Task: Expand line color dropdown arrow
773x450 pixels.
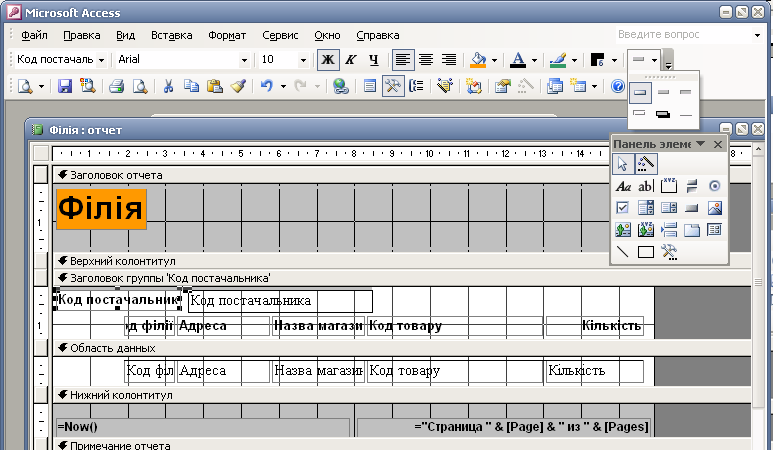Action: 574,60
